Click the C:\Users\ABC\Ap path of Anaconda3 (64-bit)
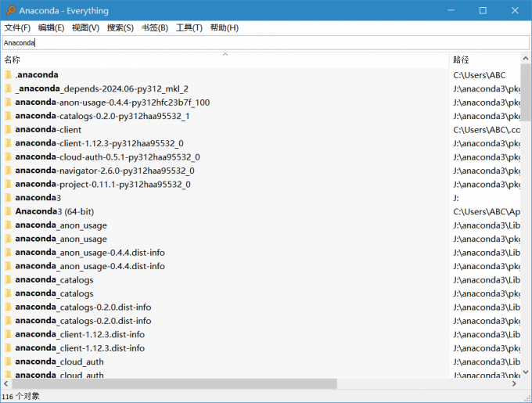The height and width of the screenshot is (403, 532). (x=487, y=212)
